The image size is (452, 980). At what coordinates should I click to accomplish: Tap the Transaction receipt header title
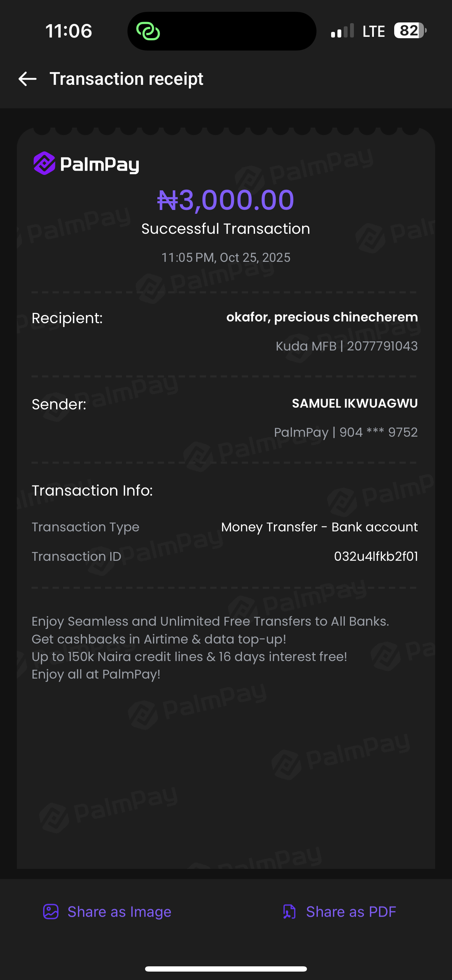pyautogui.click(x=126, y=79)
